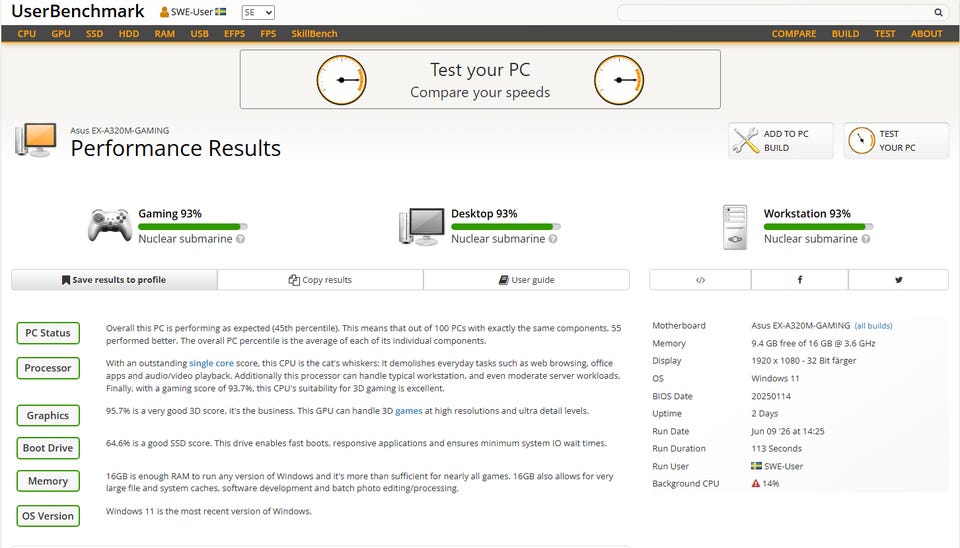Click the Test your PC banner text
960x548 pixels.
pyautogui.click(x=480, y=70)
